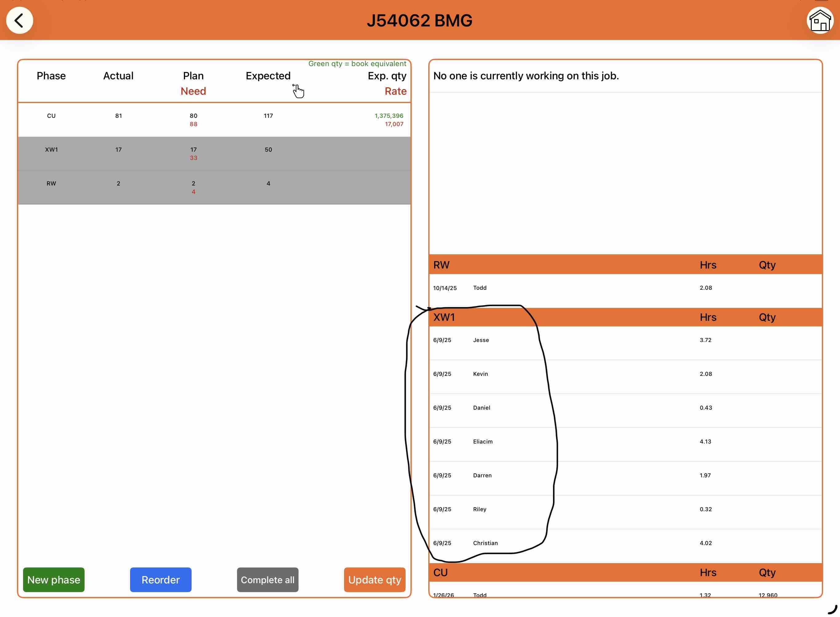Open Todd's 10/14/25 RW entry

point(625,288)
